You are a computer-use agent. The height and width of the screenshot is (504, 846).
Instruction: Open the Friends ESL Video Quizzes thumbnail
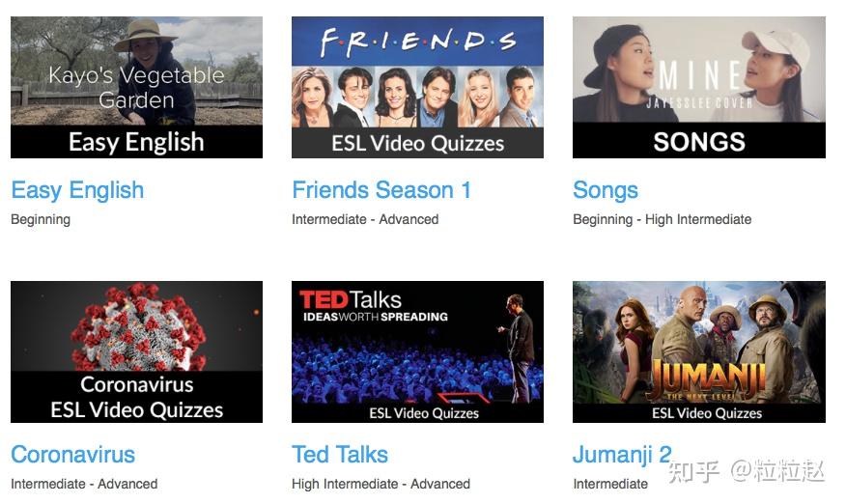(x=417, y=88)
